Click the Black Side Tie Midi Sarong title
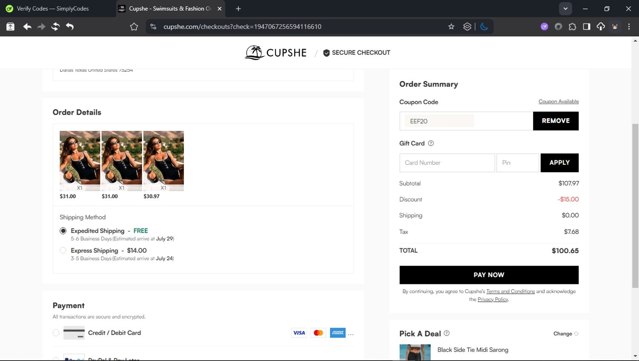This screenshot has height=361, width=639. pyautogui.click(x=473, y=350)
